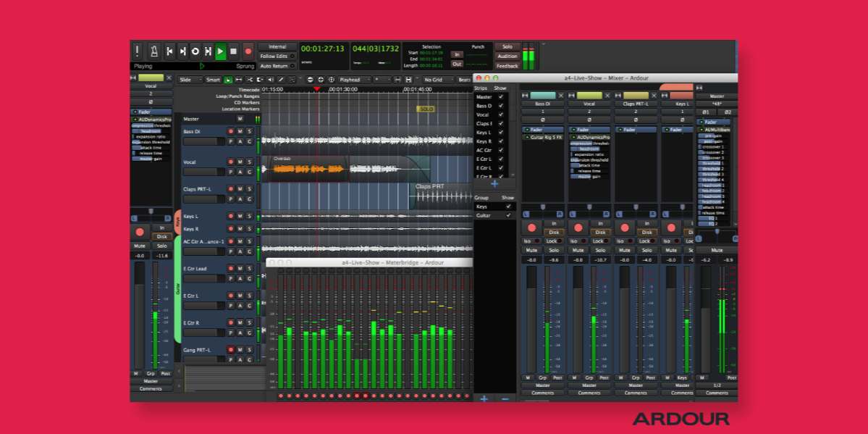Viewport: 868px width, 434px height.
Task: Click the metronome click icon
Action: (154, 50)
